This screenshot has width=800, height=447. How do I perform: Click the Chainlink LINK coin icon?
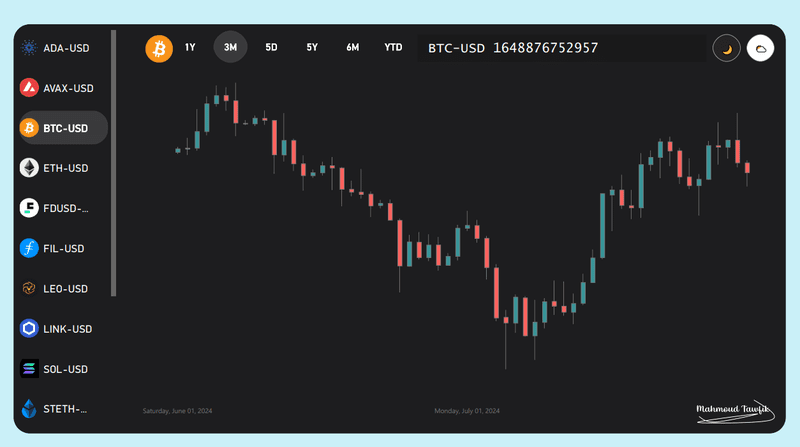pos(29,328)
